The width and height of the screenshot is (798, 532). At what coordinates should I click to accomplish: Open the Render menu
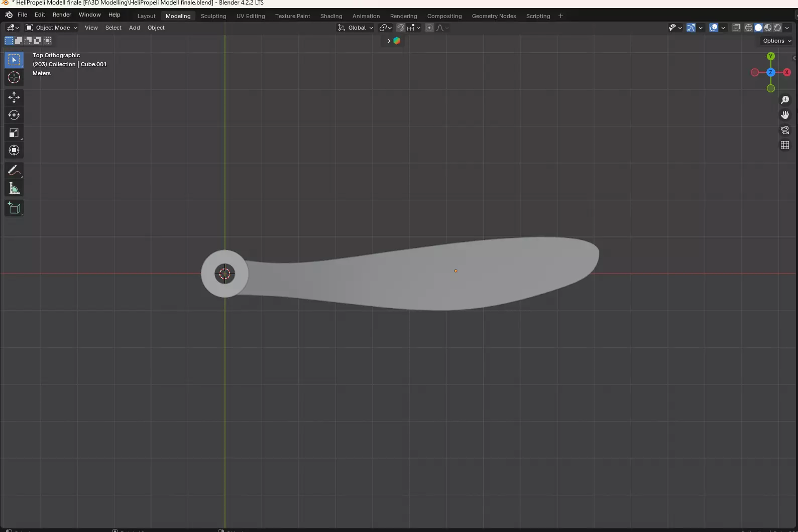[x=62, y=15]
